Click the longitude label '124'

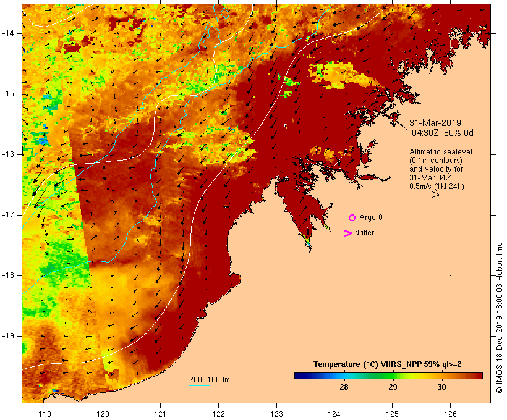click(334, 414)
